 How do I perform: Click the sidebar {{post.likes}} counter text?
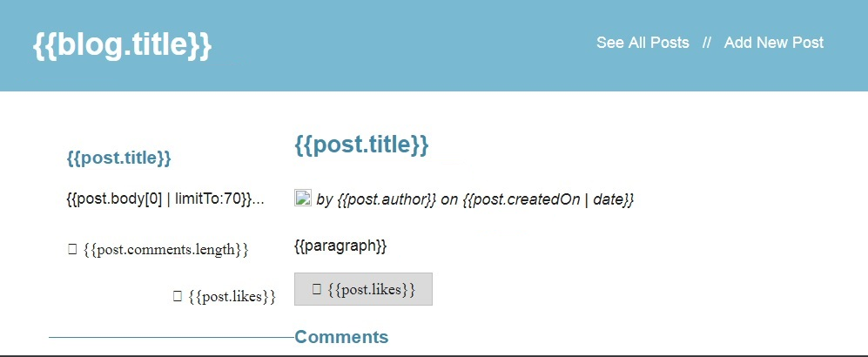click(232, 297)
